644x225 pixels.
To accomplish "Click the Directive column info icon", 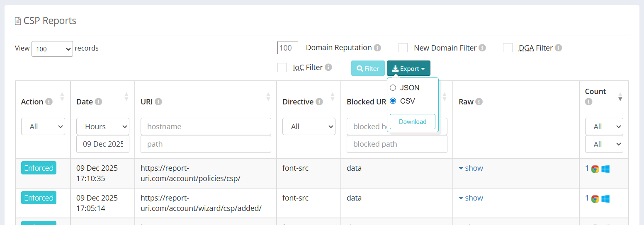I will coord(319,102).
